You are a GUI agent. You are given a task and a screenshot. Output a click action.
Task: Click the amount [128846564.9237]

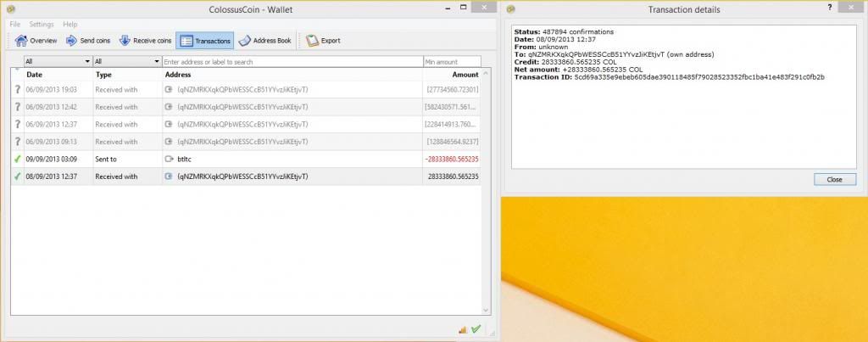(x=453, y=142)
